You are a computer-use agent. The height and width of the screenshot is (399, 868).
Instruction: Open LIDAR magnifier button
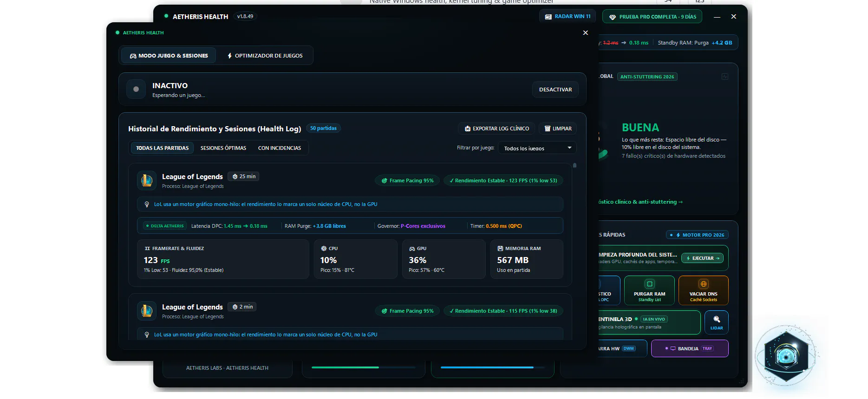tap(717, 322)
